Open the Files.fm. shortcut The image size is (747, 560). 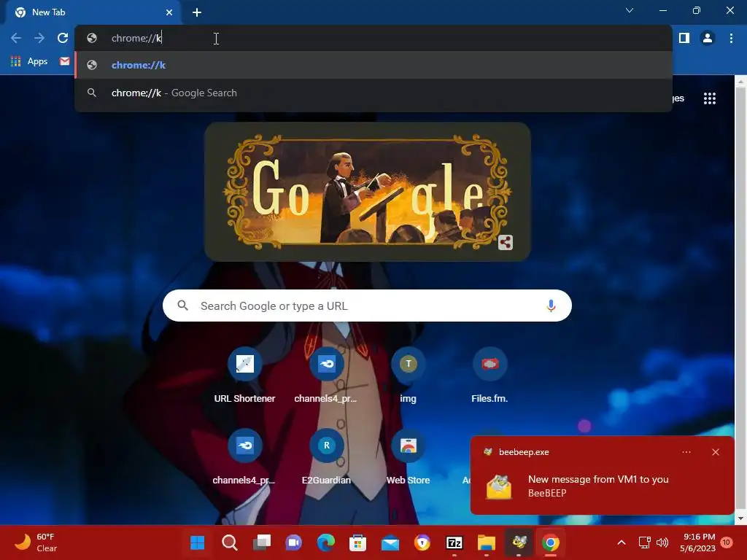489,376
